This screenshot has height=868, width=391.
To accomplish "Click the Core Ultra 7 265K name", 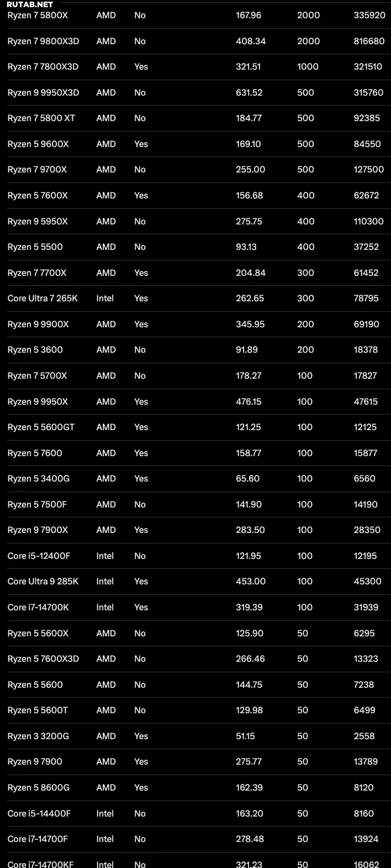I will click(43, 299).
